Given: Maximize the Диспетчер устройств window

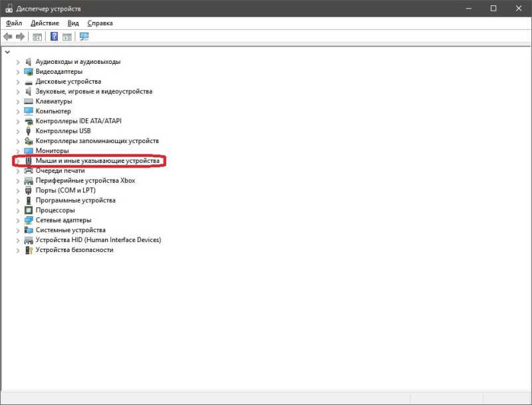Looking at the screenshot, I should [493, 9].
